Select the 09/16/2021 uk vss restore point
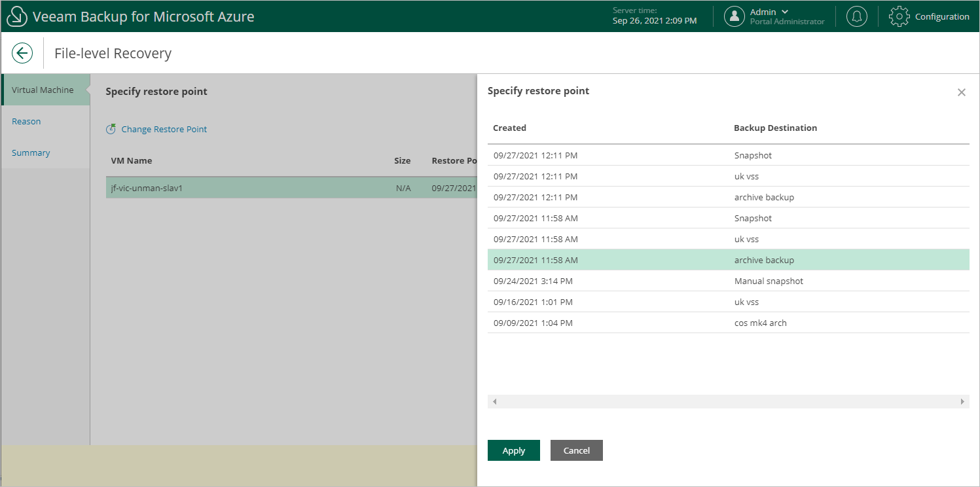This screenshot has height=487, width=980. point(728,302)
